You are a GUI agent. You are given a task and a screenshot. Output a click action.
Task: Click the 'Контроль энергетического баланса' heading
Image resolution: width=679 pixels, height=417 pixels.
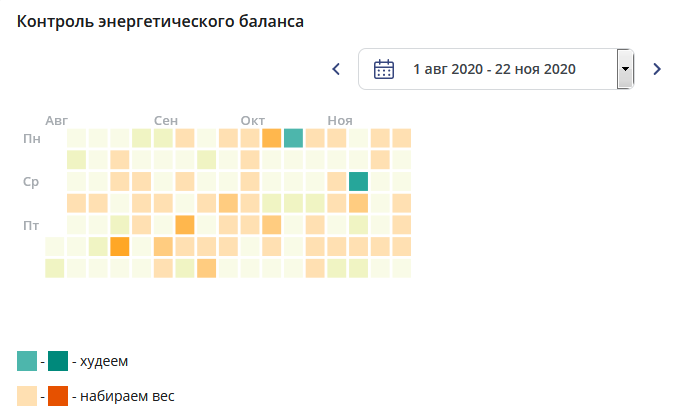click(x=160, y=21)
